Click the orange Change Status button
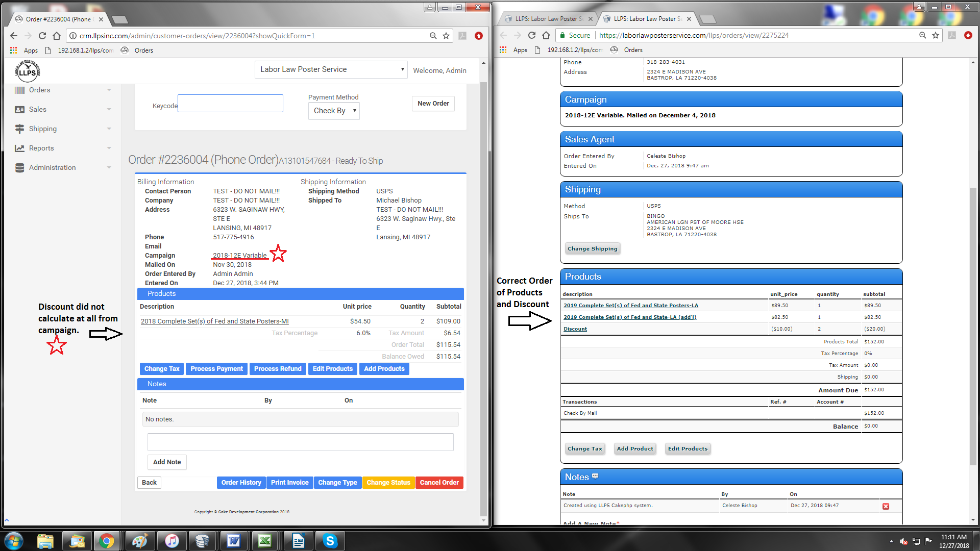980x551 pixels. click(388, 483)
